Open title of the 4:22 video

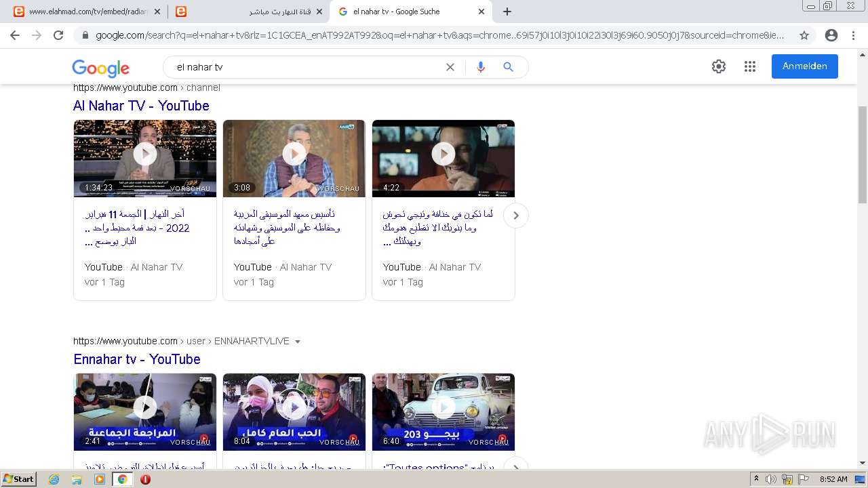click(x=438, y=228)
